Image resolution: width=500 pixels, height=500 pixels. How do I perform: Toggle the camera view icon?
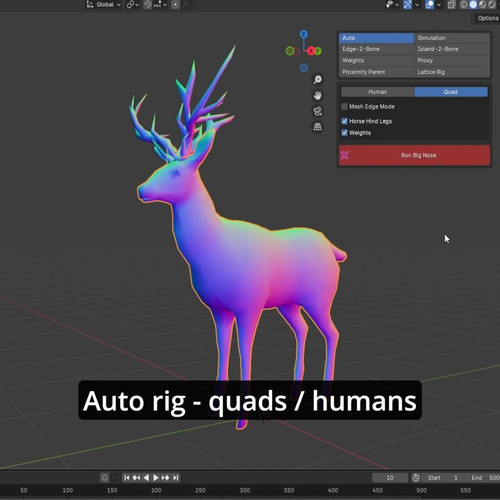[x=318, y=111]
